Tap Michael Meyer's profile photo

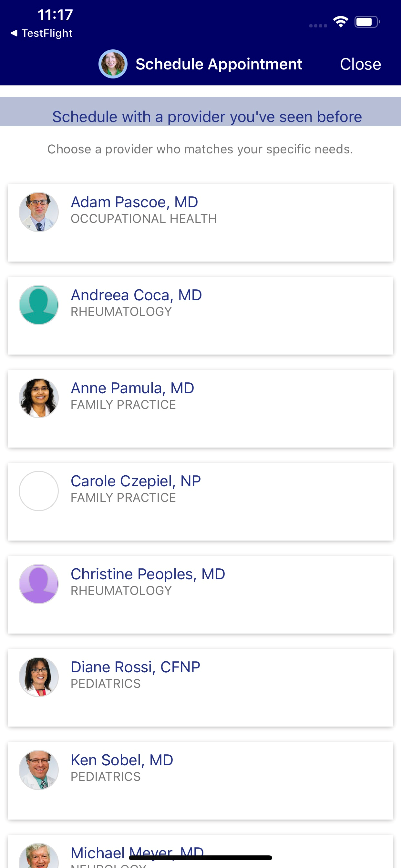coord(39,856)
